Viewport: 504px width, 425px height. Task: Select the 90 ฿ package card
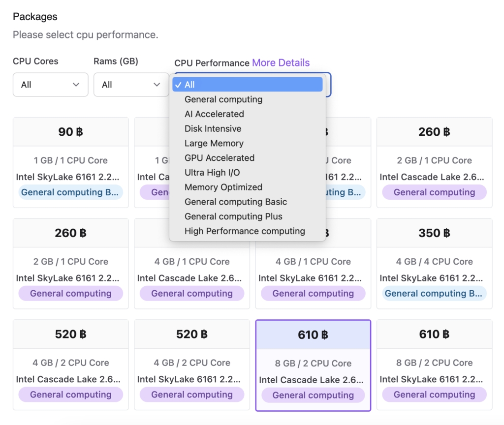pyautogui.click(x=70, y=162)
